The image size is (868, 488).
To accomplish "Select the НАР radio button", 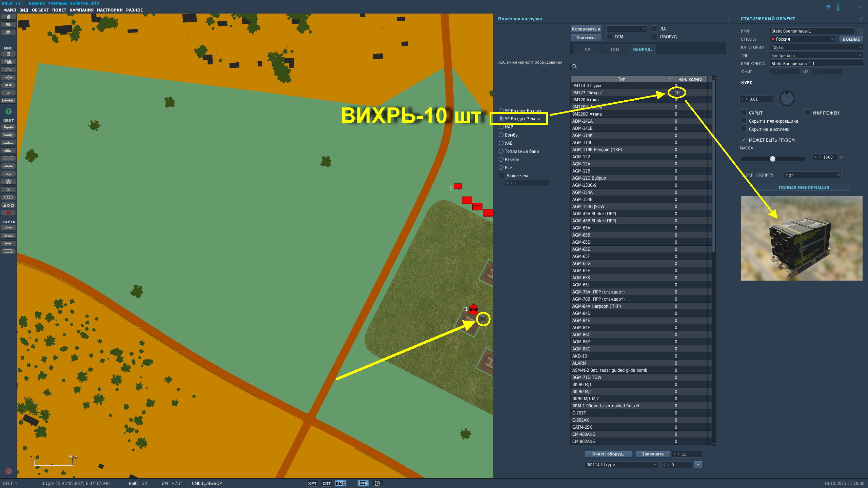I will click(501, 127).
